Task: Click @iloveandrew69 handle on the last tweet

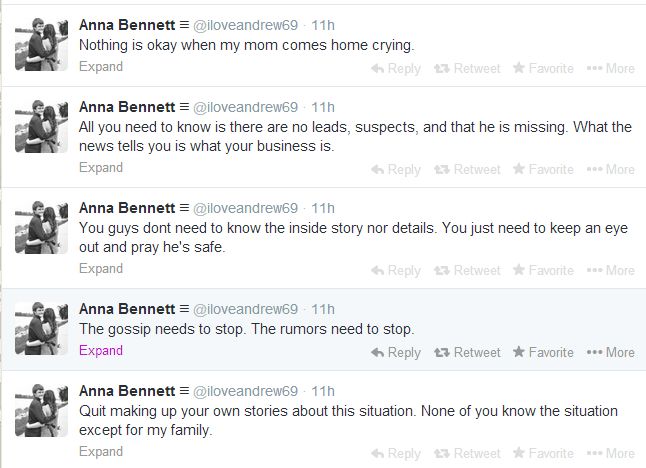Action: 245,390
